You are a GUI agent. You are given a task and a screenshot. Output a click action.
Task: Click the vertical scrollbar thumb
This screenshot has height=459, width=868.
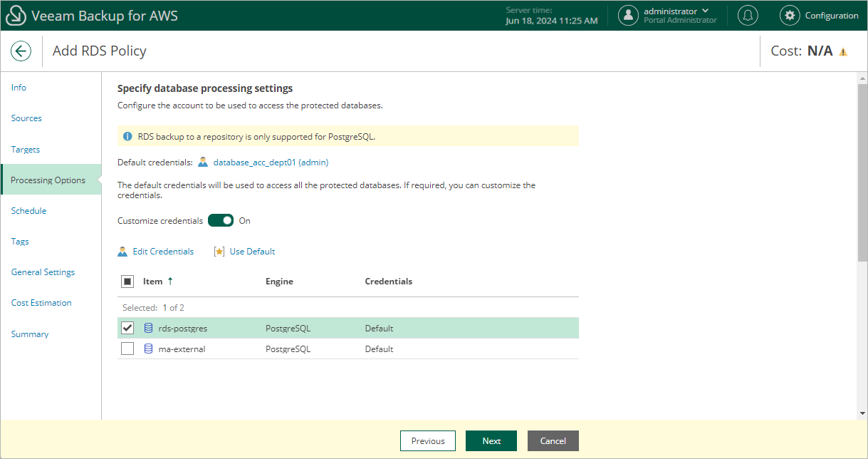coord(862,172)
